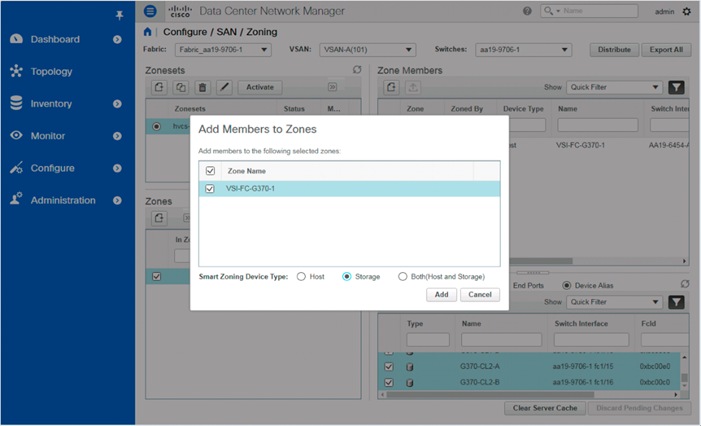Click the Type filter input field
The height and width of the screenshot is (426, 701).
click(x=428, y=340)
